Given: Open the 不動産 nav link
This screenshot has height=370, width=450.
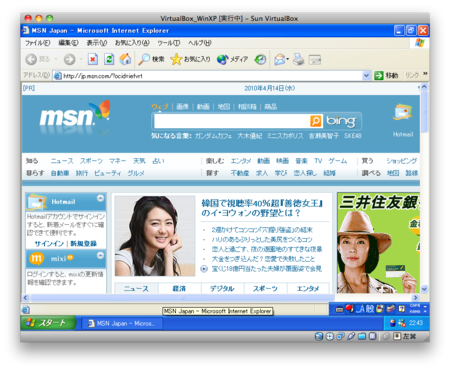Looking at the screenshot, I should [x=240, y=173].
